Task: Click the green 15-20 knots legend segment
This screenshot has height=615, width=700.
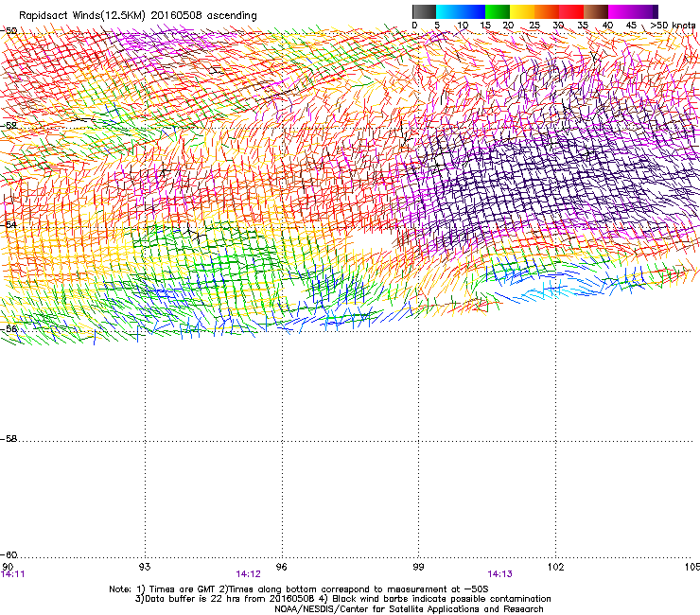Action: click(x=498, y=11)
